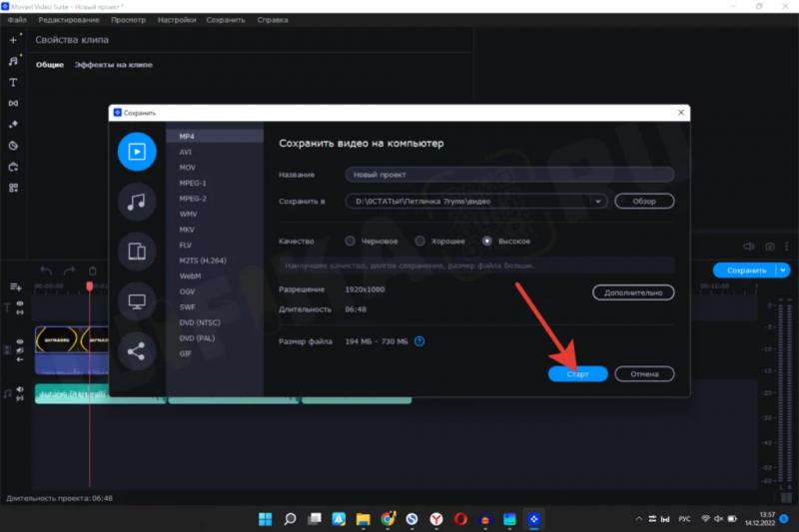Click the Обзор browse button
Viewport: 799px width, 532px height.
644,202
